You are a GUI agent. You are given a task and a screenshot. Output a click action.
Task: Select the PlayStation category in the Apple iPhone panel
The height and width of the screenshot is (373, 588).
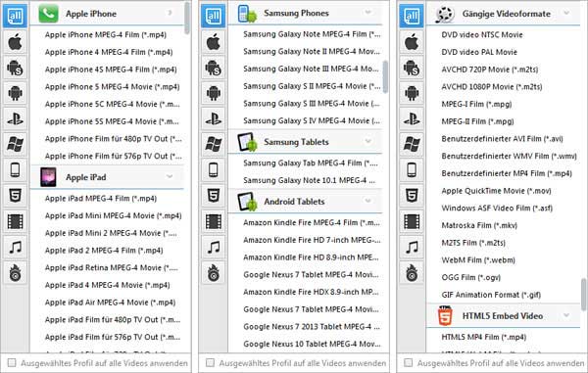[x=15, y=118]
